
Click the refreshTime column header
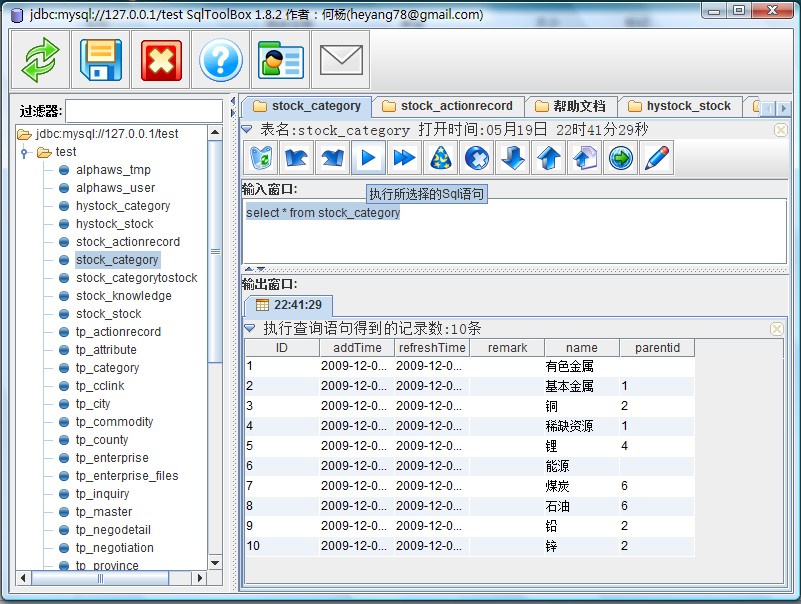point(432,348)
